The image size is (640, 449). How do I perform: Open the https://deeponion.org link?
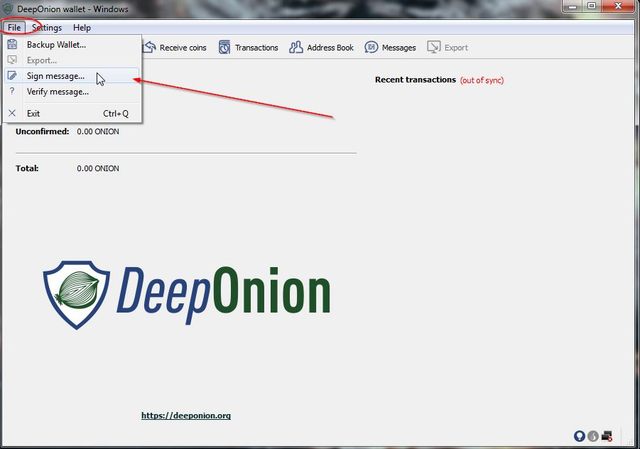[x=186, y=416]
